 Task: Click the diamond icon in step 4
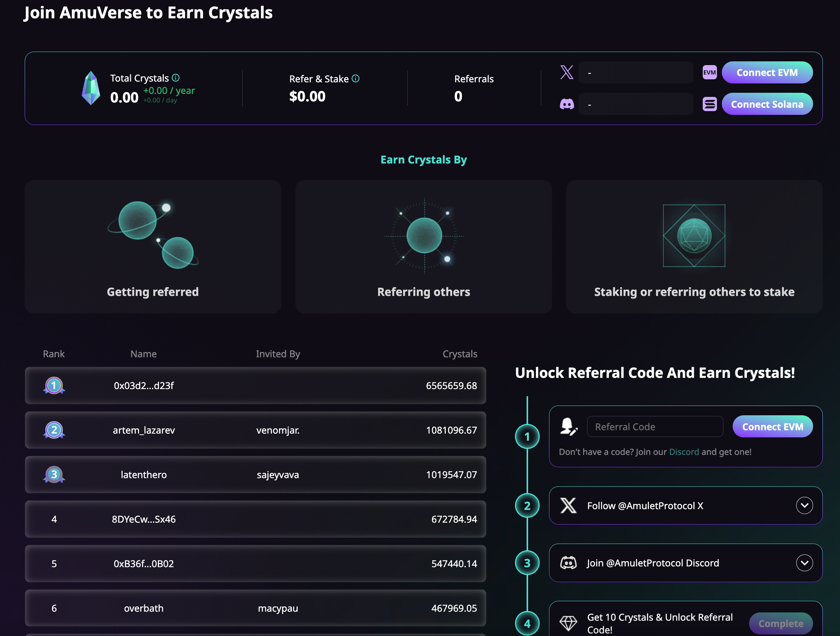568,623
